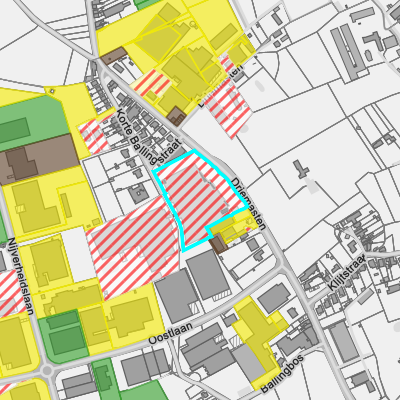Viewport: 400px width, 400px height.
Task: Click the Nijverheidslaan street label
Action: 21,276
